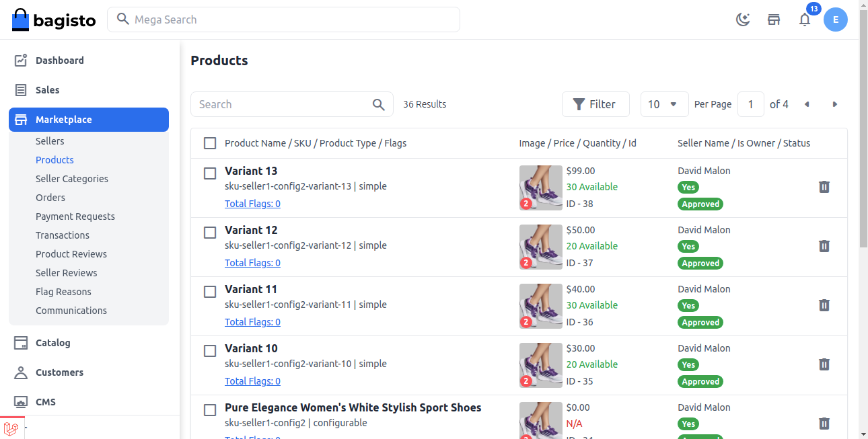This screenshot has height=439, width=868.
Task: Delete Variant 13 using its trash icon
Action: [x=824, y=187]
